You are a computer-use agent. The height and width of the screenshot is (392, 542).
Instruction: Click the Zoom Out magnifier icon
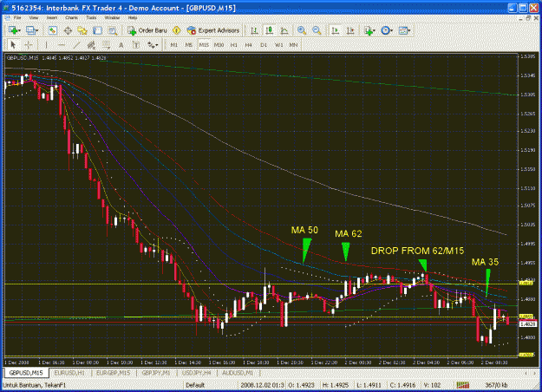[x=317, y=30]
